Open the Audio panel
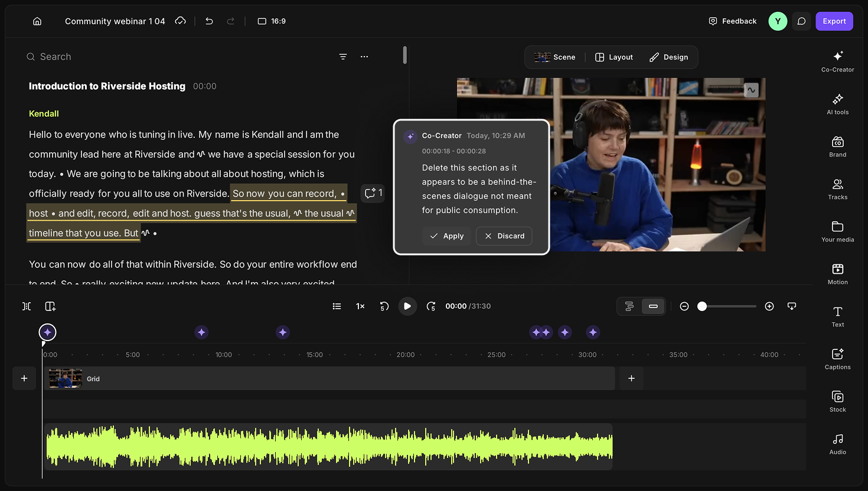The height and width of the screenshot is (491, 868). pos(837,444)
